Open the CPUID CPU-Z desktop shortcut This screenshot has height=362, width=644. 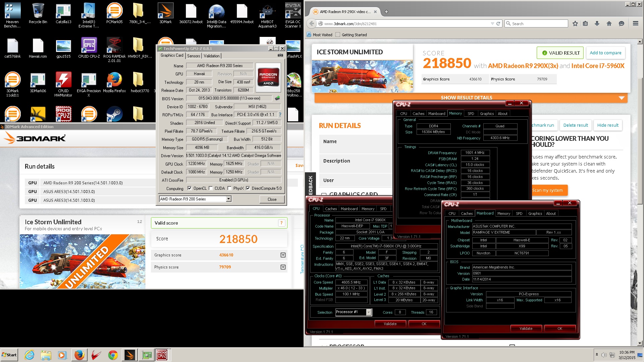pyautogui.click(x=89, y=48)
